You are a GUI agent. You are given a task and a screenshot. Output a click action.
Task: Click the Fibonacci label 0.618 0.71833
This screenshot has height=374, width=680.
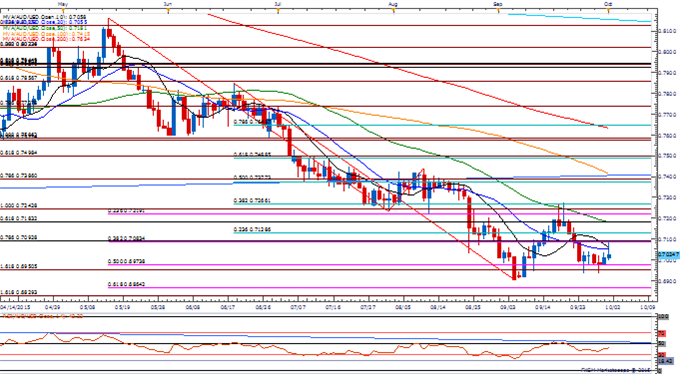[19, 219]
